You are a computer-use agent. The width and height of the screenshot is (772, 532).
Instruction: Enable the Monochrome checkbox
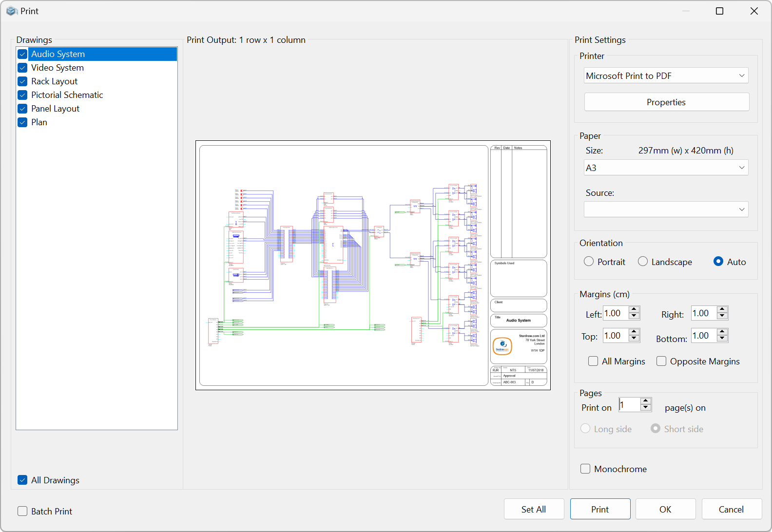point(585,469)
